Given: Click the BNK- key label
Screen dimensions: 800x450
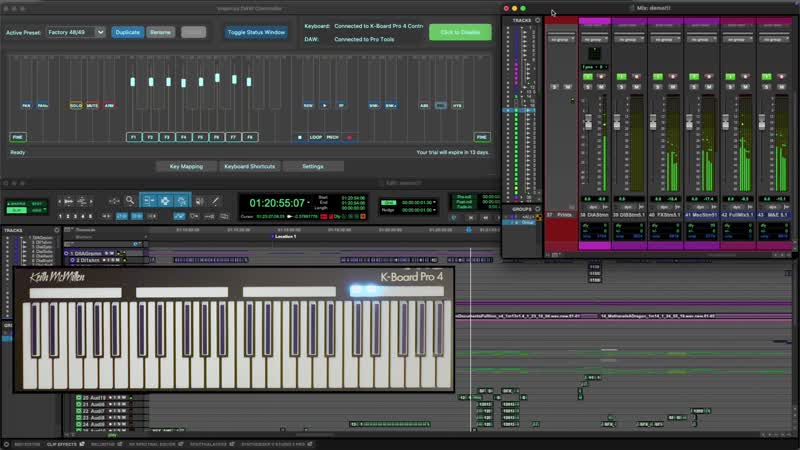Looking at the screenshot, I should pos(374,106).
